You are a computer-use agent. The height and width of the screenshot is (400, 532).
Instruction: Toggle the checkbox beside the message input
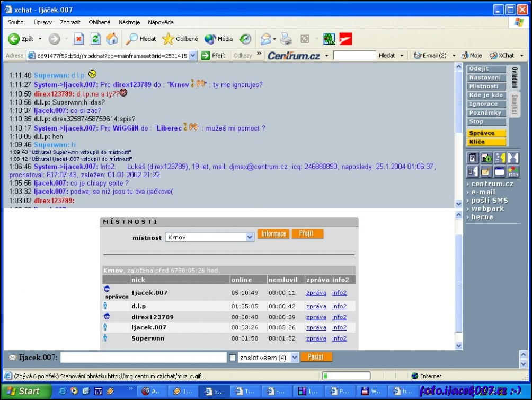coord(233,358)
